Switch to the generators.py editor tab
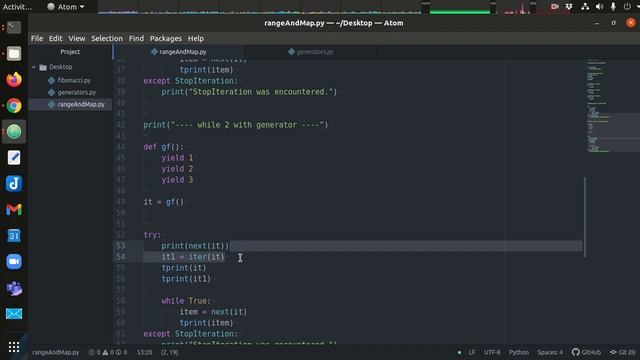The height and width of the screenshot is (360, 640). (x=311, y=52)
